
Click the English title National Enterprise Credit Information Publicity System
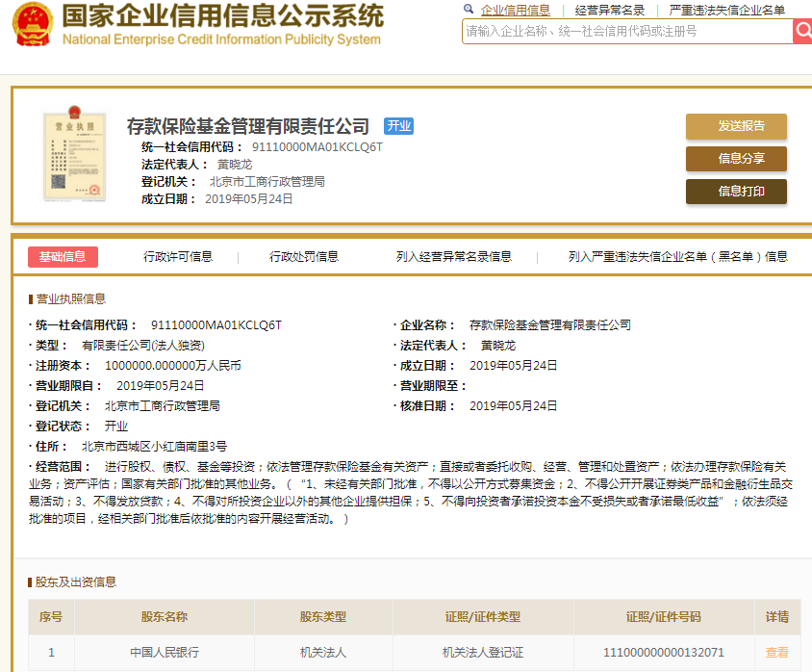pos(221,39)
